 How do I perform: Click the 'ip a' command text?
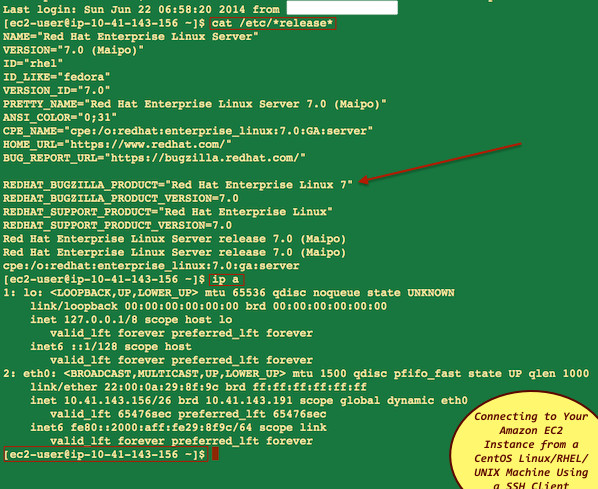[x=226, y=280]
